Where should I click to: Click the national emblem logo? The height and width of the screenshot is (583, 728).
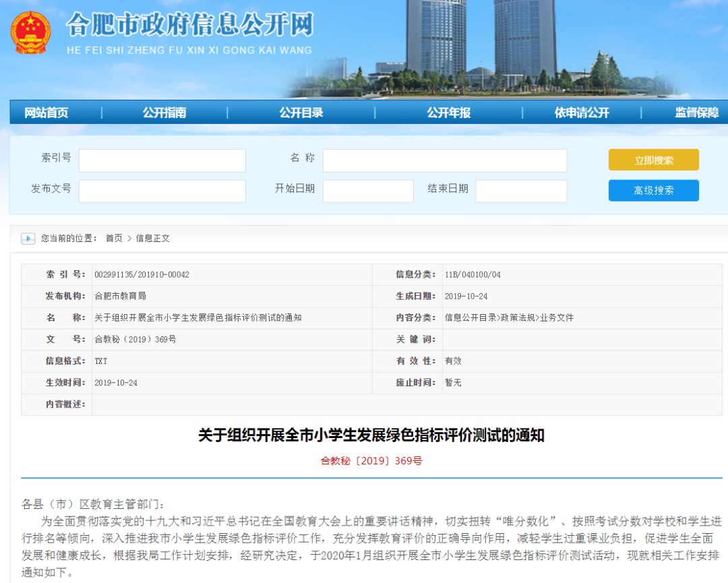[30, 33]
